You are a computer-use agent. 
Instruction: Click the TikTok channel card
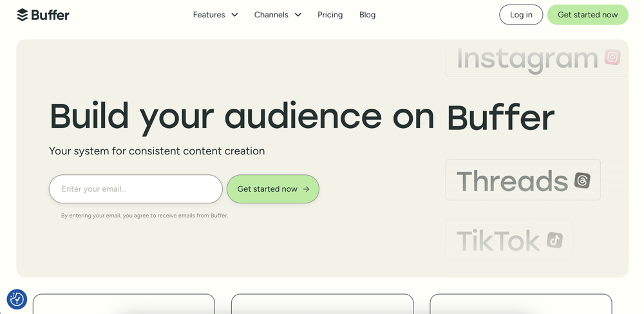(509, 239)
